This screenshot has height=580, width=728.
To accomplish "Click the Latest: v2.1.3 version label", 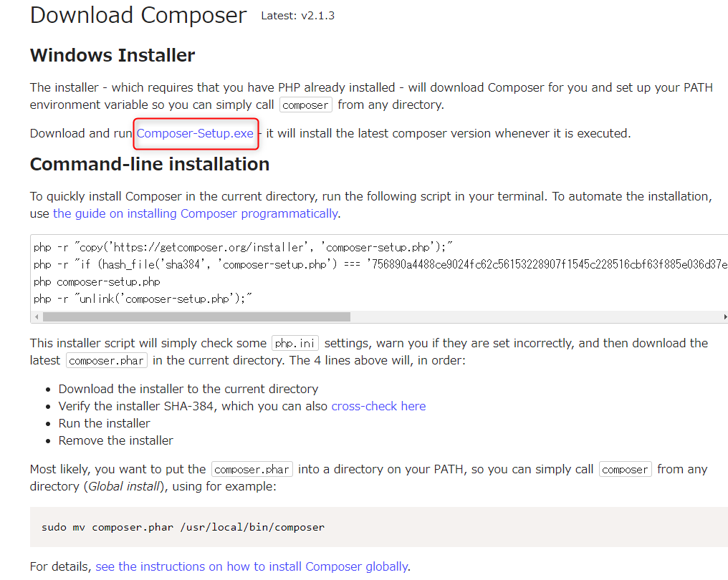I will 297,16.
